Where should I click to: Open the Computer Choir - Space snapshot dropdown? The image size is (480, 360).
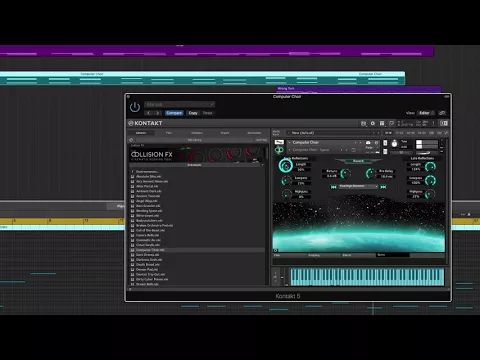click(313, 150)
